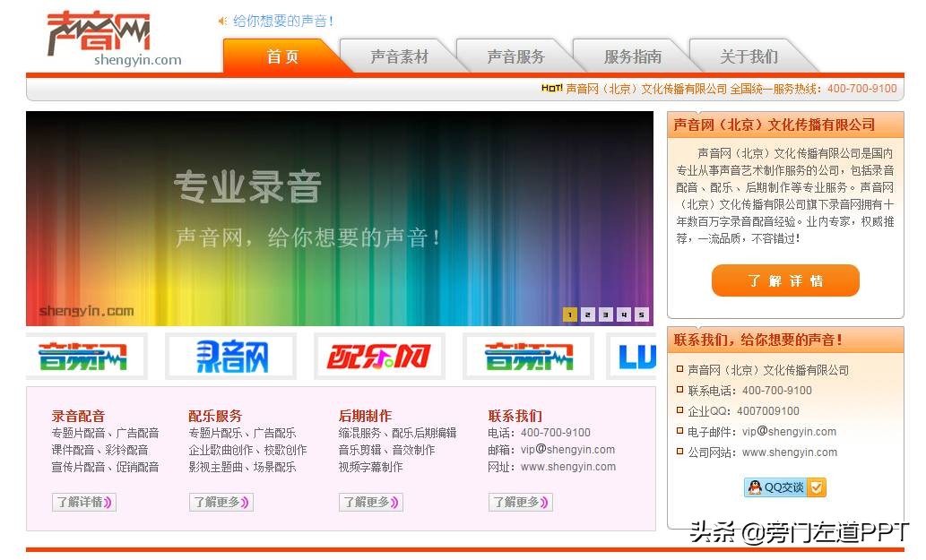Show banner slide 1
Image resolution: width=926 pixels, height=560 pixels.
(x=569, y=314)
